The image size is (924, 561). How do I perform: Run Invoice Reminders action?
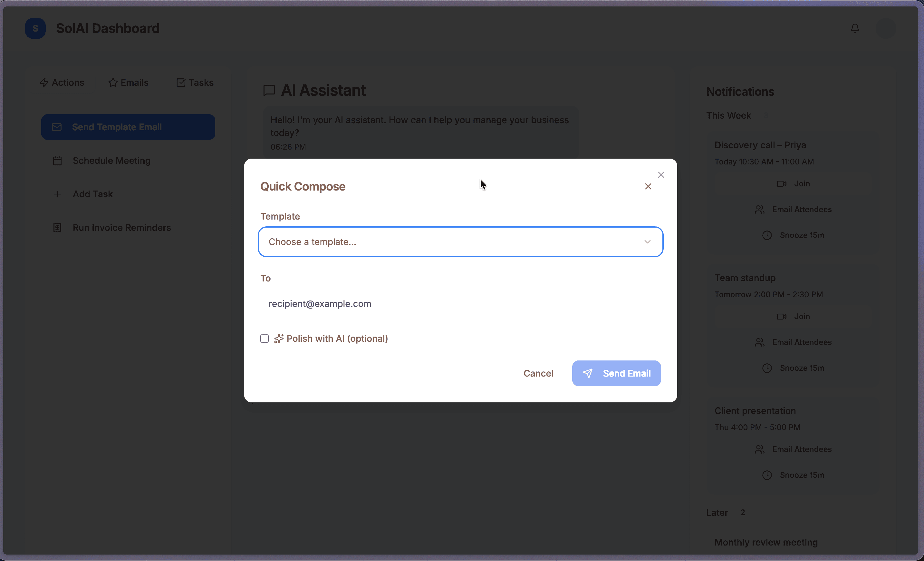click(x=128, y=228)
